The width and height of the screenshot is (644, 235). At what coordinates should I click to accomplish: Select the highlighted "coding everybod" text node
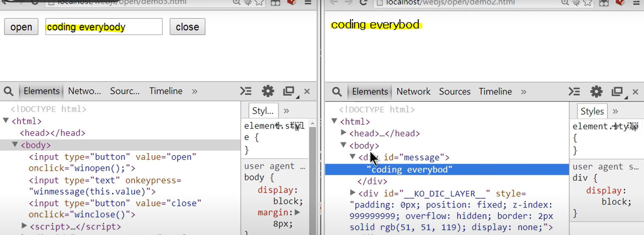pyautogui.click(x=447, y=169)
